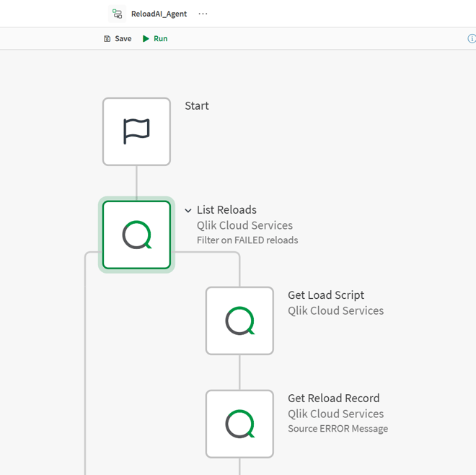Click the ReloadAI_Agent title text
The width and height of the screenshot is (476, 475).
coord(159,14)
